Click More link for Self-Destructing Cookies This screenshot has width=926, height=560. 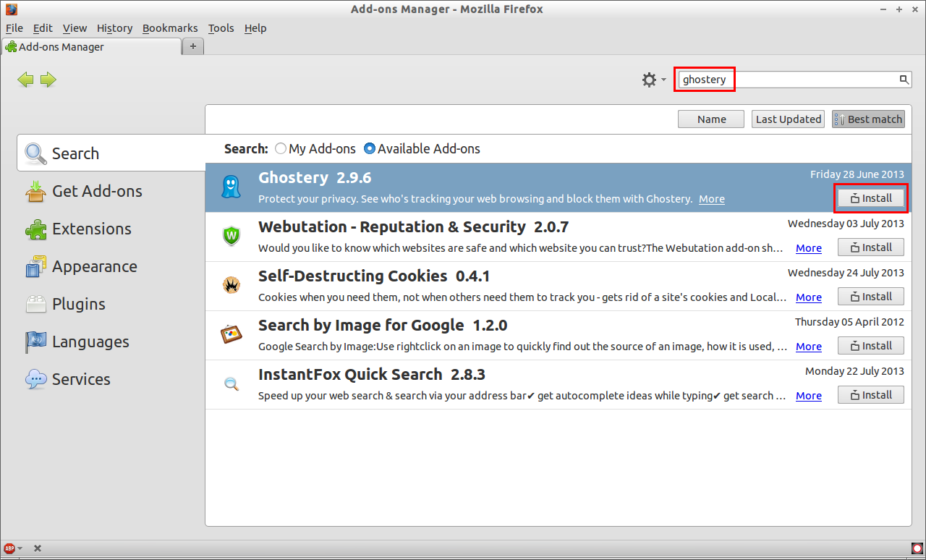(x=809, y=297)
